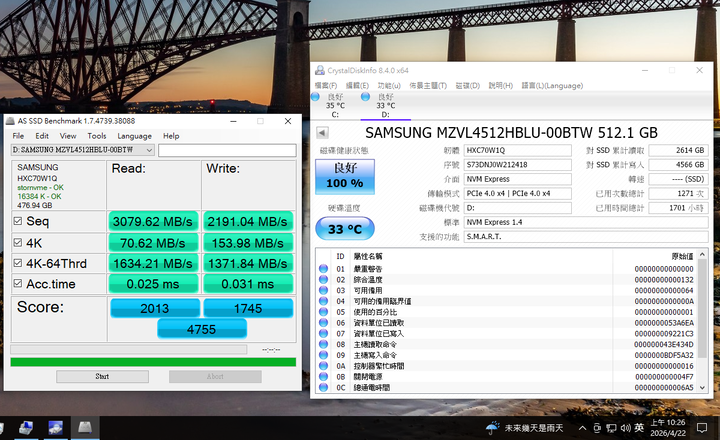Click the CrystalDiskInfo title bar app icon
Screen dimensions: 720x440
pos(320,70)
